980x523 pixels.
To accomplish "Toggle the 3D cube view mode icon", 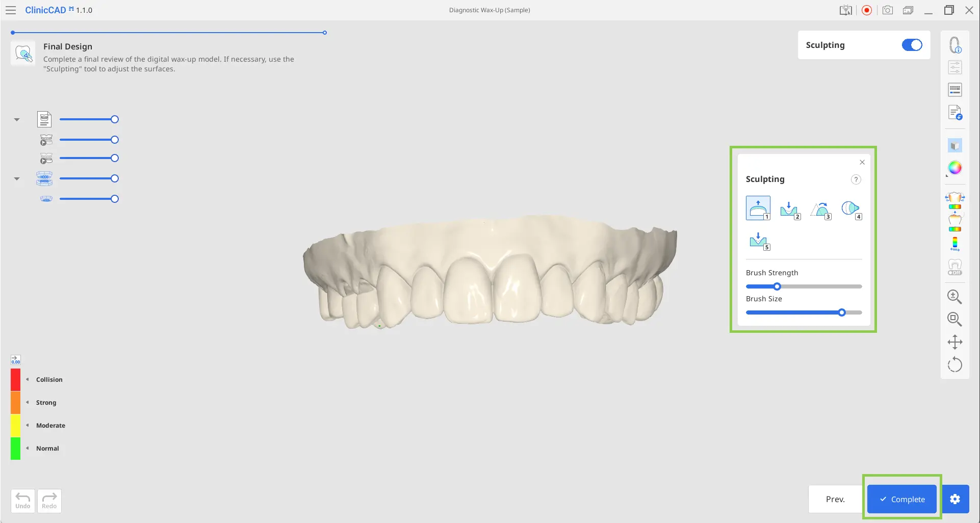I will (x=955, y=146).
